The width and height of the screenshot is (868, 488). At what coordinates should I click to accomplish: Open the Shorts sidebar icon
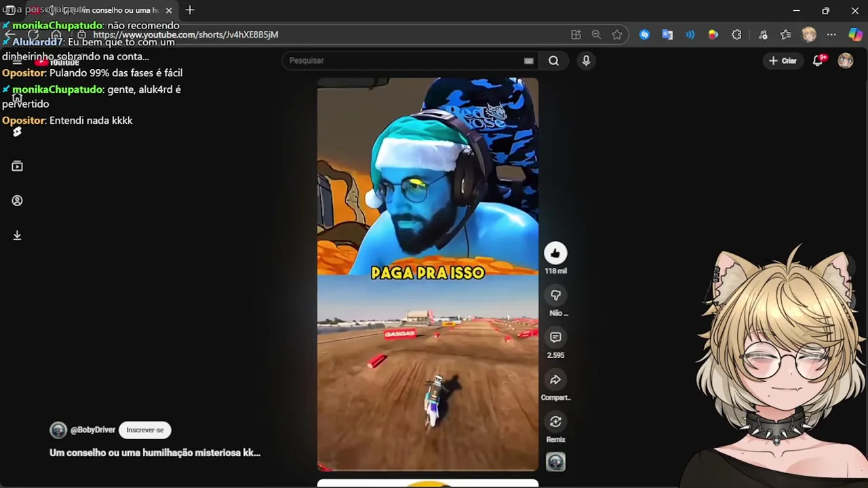(17, 131)
